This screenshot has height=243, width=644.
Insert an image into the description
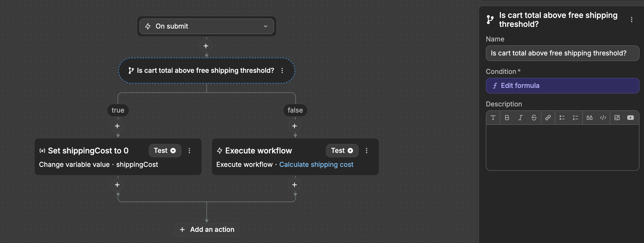tap(617, 118)
